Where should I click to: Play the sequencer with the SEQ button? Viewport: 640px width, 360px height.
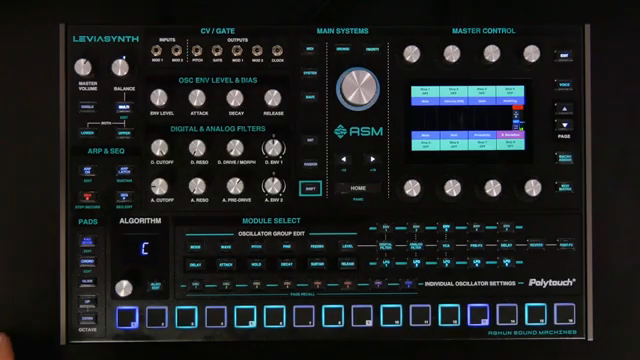(x=124, y=196)
